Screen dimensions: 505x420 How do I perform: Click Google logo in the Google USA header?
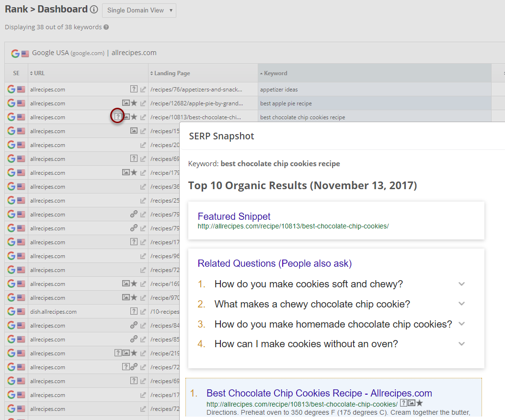(15, 53)
